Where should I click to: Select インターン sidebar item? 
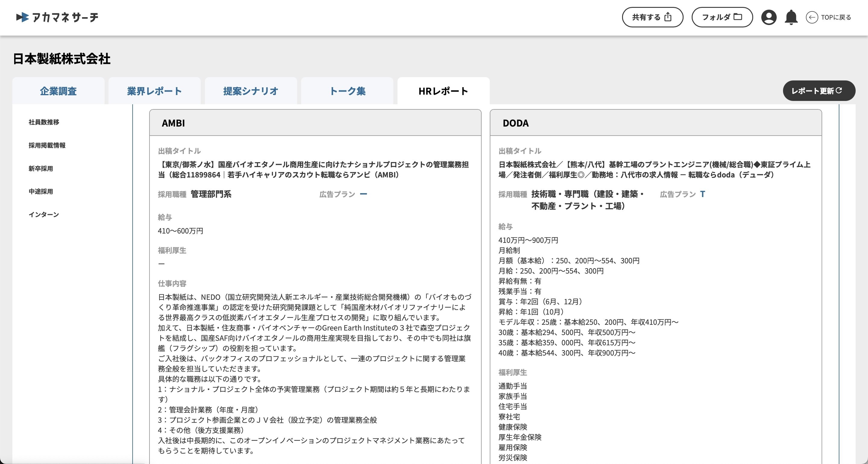click(44, 215)
